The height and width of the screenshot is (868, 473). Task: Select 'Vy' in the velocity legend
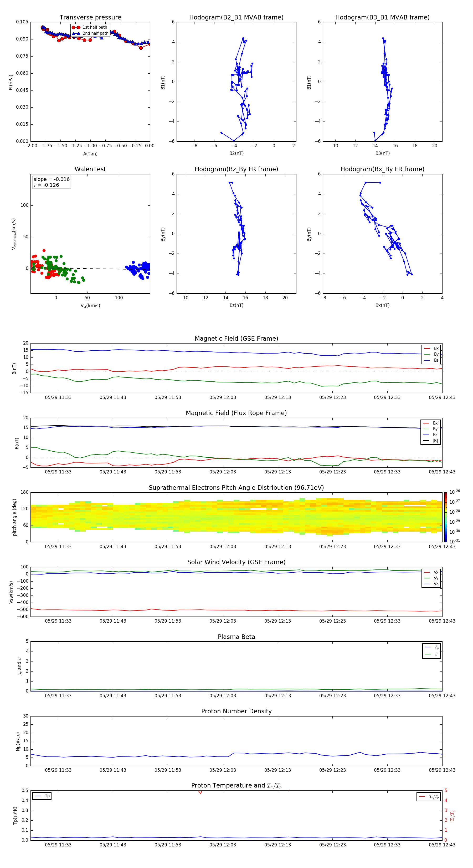click(x=431, y=578)
